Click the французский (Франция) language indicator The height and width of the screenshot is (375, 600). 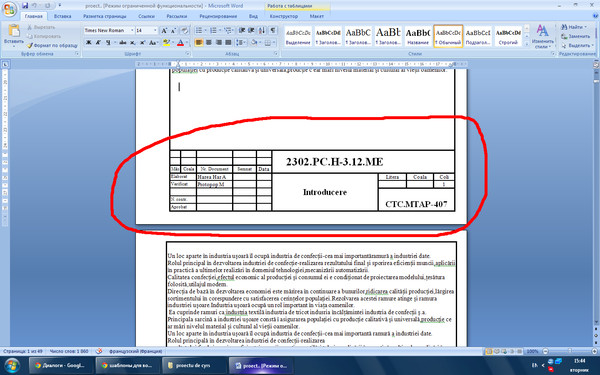[x=135, y=351]
